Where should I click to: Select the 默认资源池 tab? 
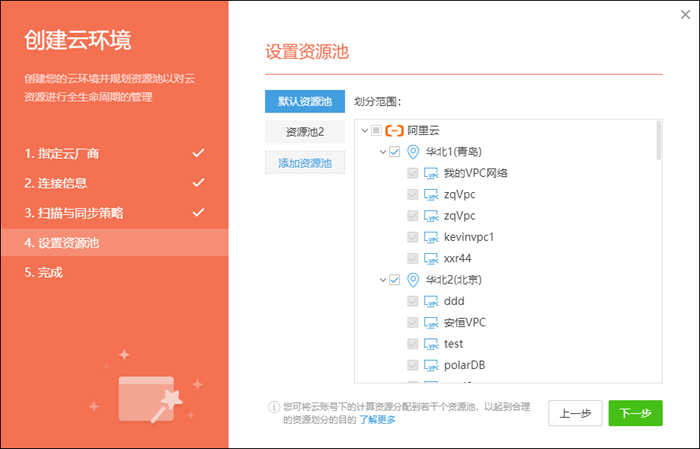(x=305, y=102)
